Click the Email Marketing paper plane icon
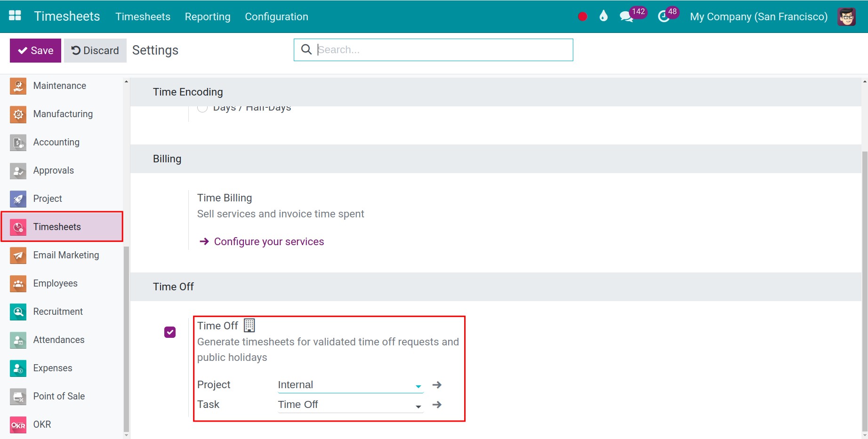 pyautogui.click(x=18, y=255)
